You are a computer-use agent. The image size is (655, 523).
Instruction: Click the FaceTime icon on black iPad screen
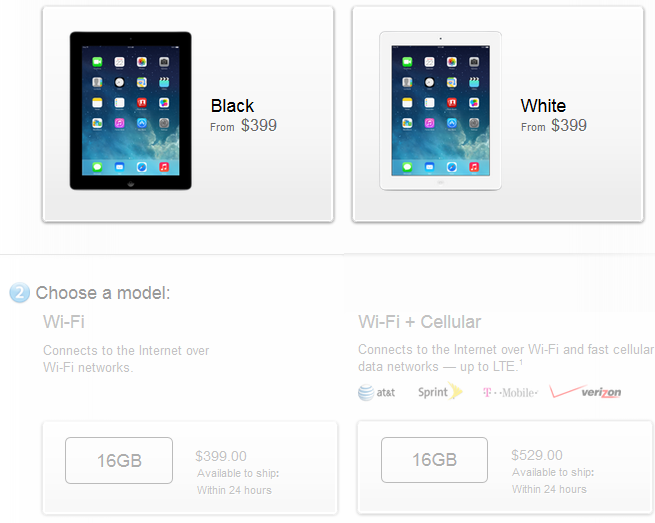click(97, 62)
